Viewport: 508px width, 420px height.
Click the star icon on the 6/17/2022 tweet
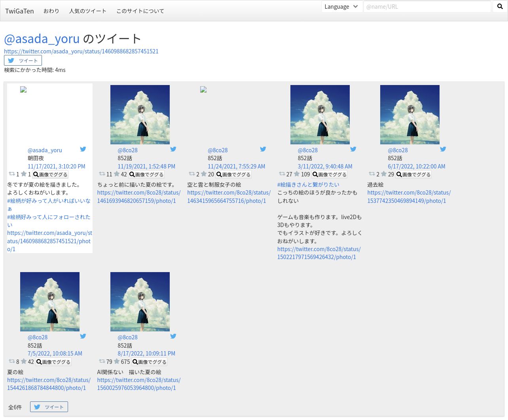(x=384, y=174)
